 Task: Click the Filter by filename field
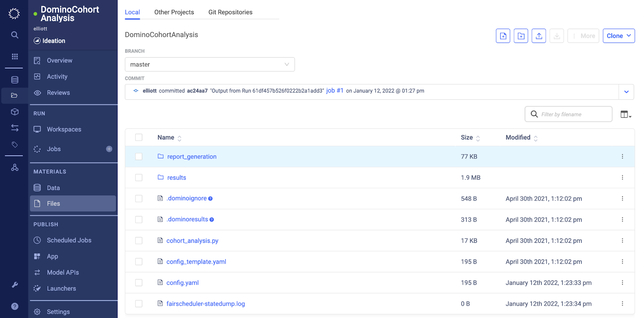point(569,114)
